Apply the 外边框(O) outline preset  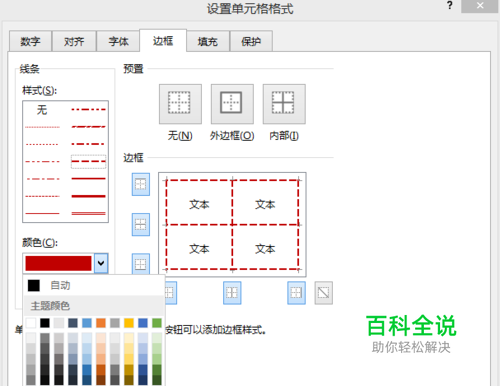pos(232,104)
